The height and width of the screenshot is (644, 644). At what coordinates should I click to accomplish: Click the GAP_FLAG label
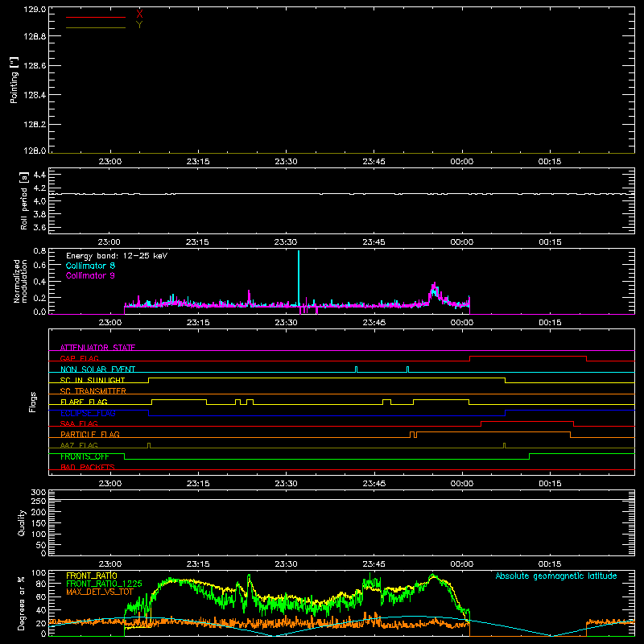pyautogui.click(x=79, y=358)
